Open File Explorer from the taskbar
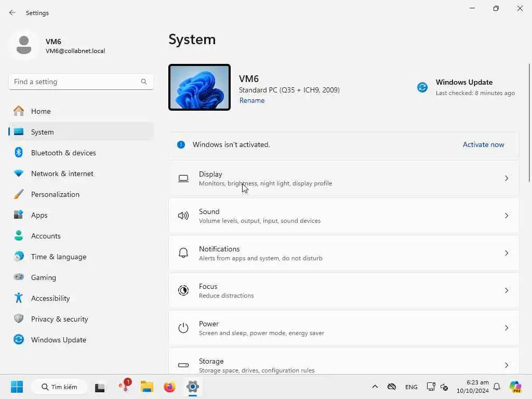 (147, 387)
